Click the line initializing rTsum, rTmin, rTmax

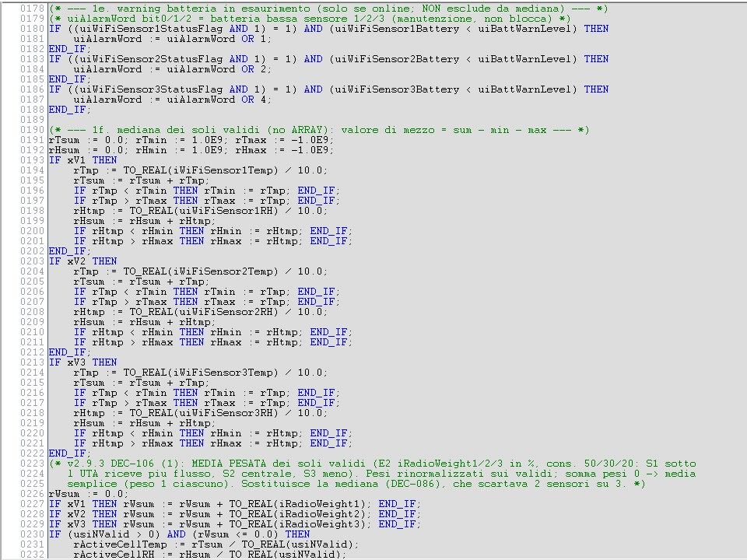191,140
